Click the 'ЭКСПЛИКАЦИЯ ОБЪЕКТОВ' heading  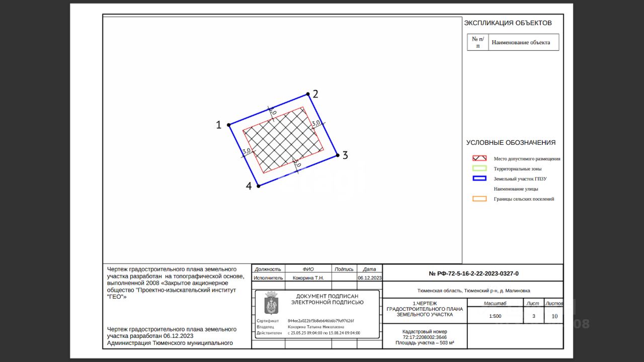[x=508, y=23]
